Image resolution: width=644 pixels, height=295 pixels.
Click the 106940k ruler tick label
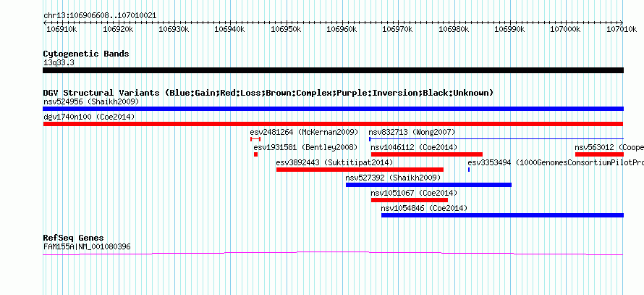(x=230, y=29)
